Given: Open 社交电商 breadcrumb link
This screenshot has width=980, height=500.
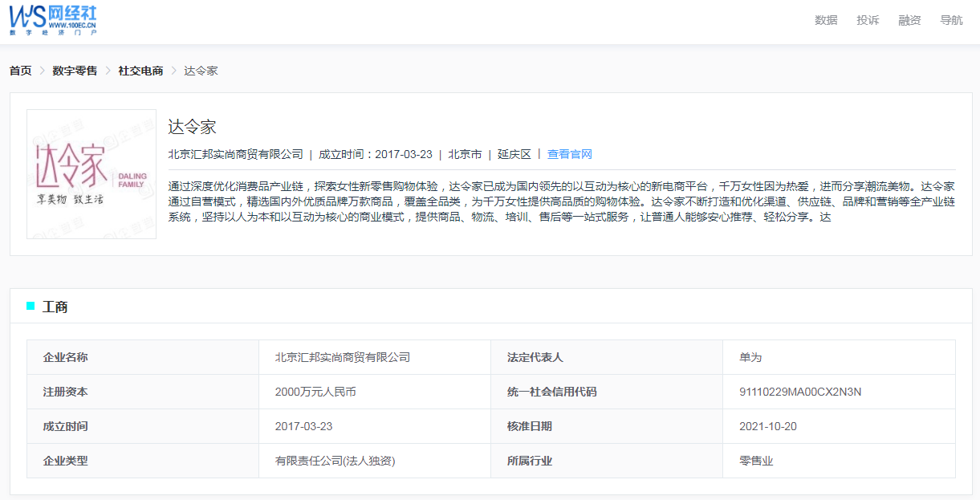Looking at the screenshot, I should (x=140, y=71).
